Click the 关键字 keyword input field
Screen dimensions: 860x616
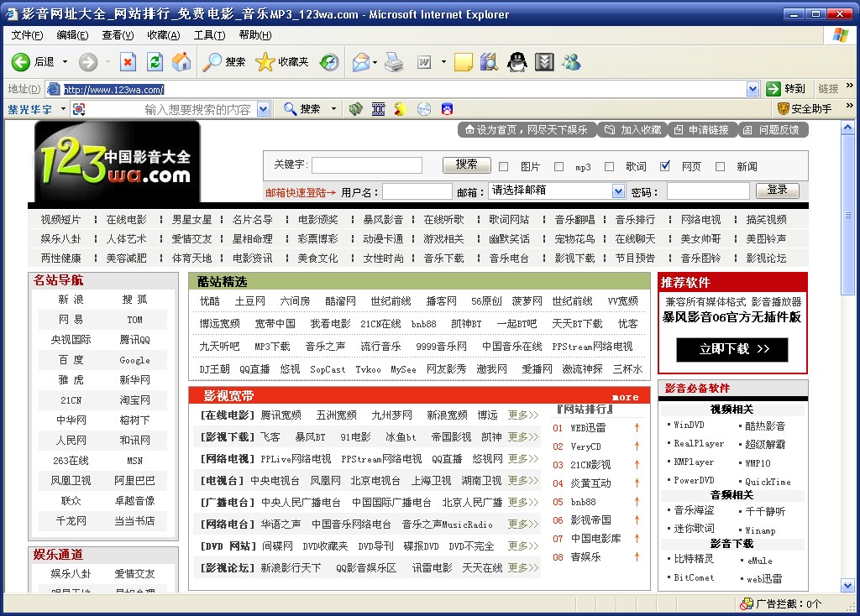click(x=366, y=165)
